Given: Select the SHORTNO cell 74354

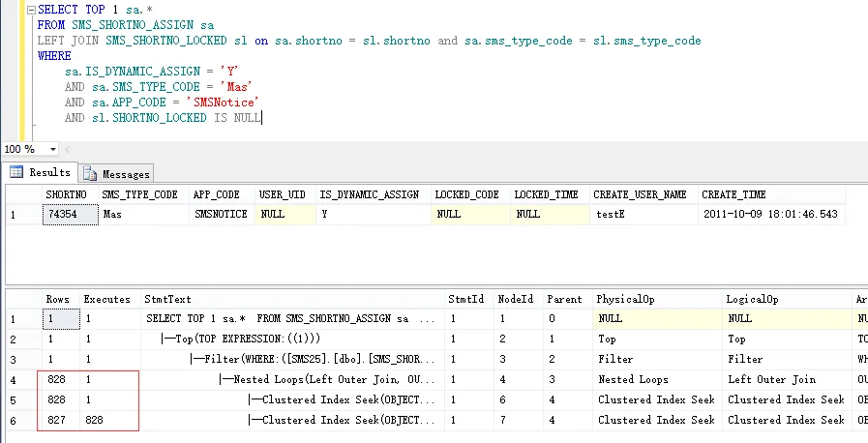Looking at the screenshot, I should 71,214.
